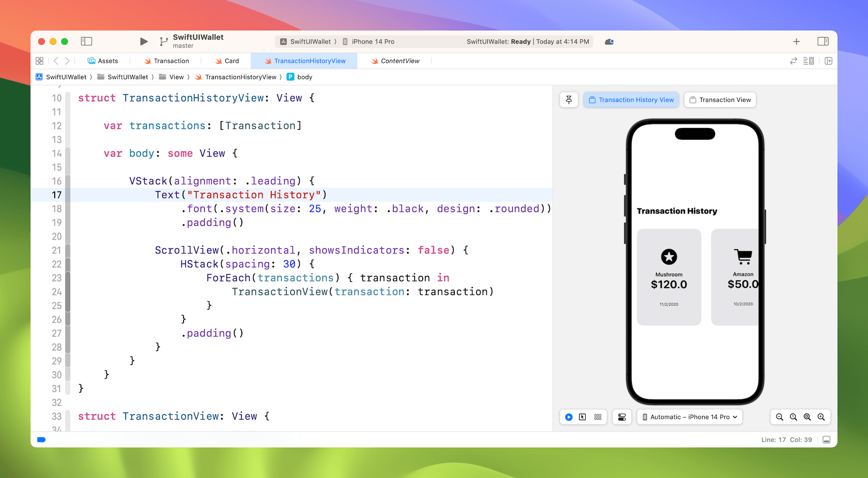
Task: Toggle the debug area at bottom right
Action: [826, 440]
